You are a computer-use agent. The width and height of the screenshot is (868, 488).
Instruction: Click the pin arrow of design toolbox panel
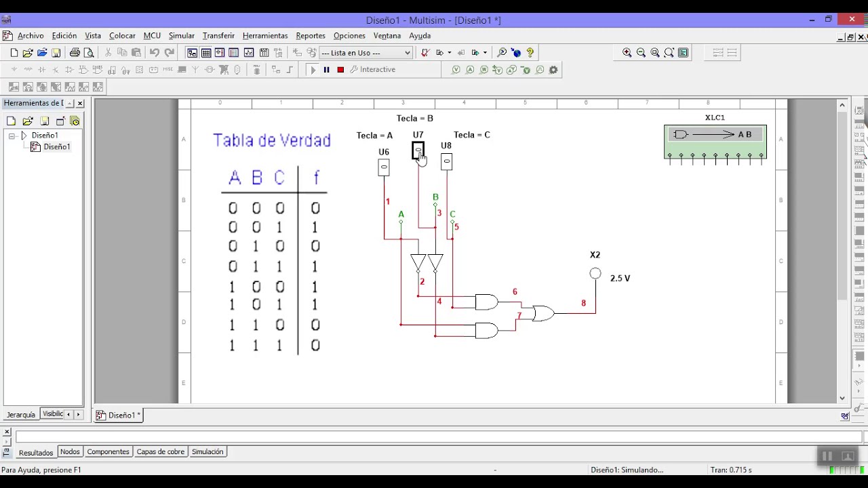70,103
